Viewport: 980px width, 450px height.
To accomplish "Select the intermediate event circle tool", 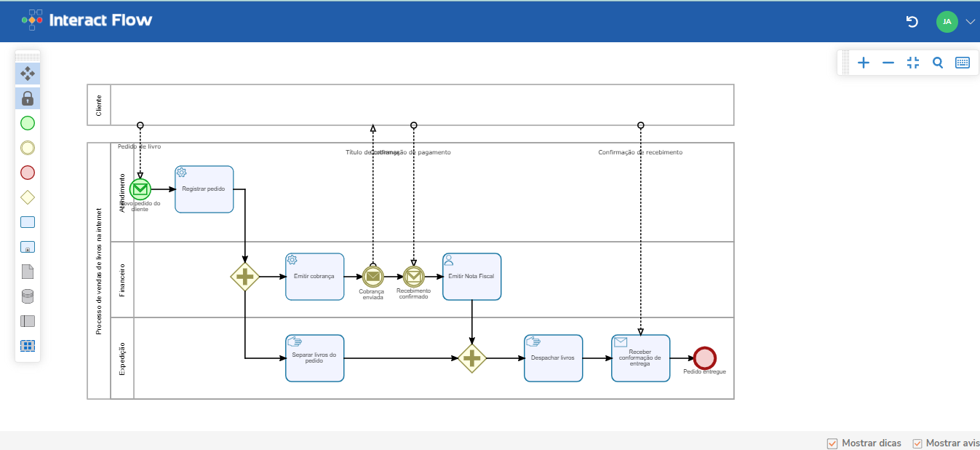I will coord(28,148).
